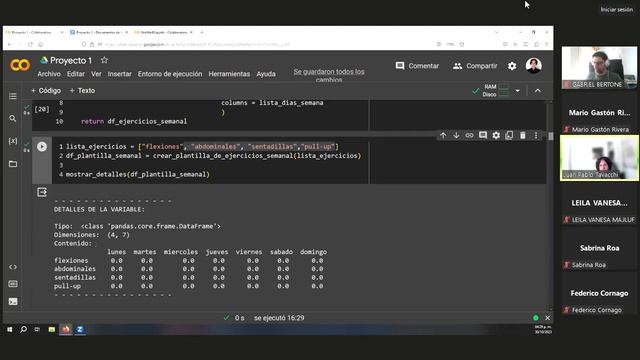
Task: Reload the browser page
Action: tap(30, 44)
